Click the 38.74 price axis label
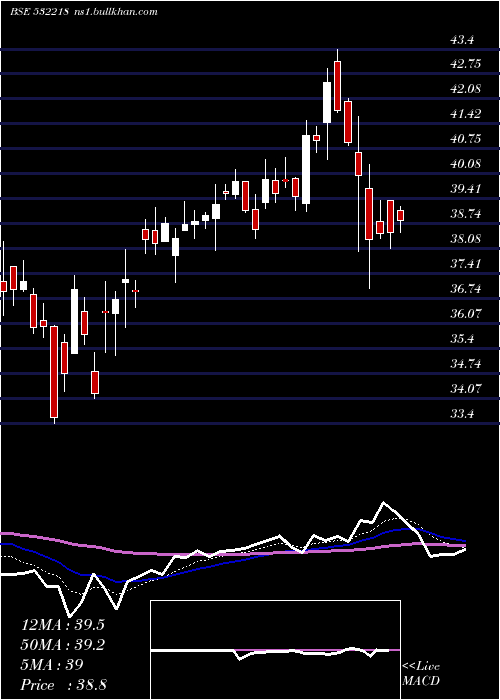The height and width of the screenshot is (700, 500). (466, 214)
